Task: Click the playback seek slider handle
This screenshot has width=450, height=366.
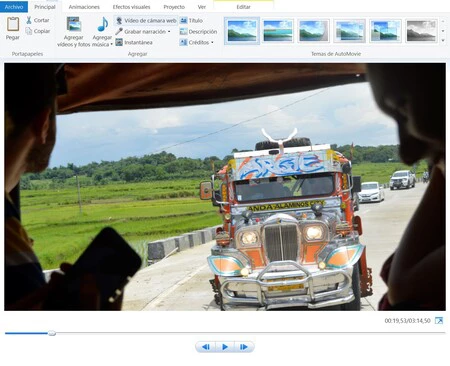Action: pos(52,333)
